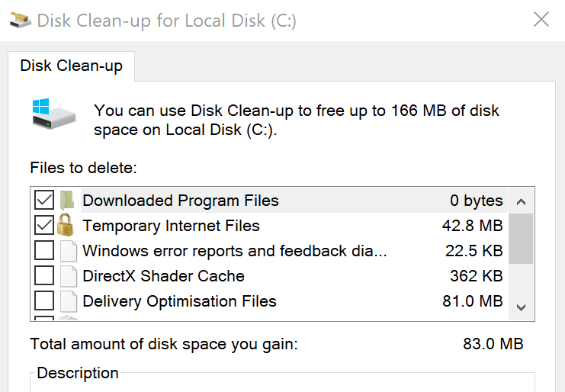
Task: Select the Temporary Internet Files entry name
Action: (171, 226)
